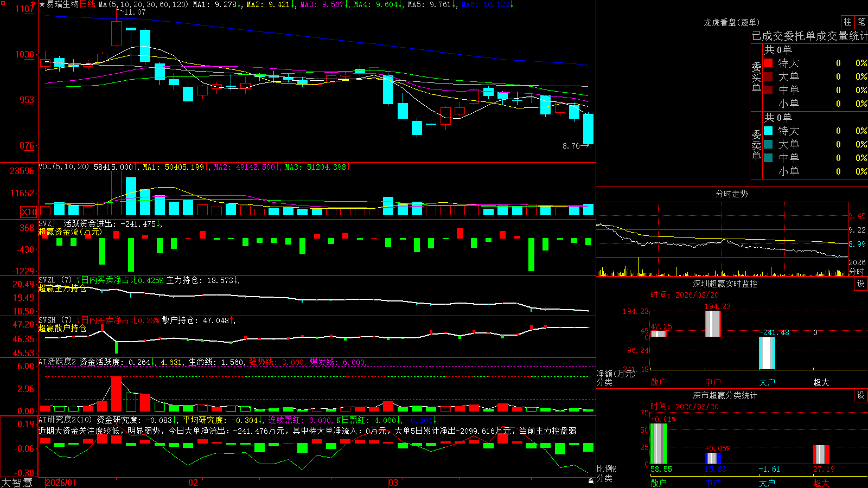Click the 深圳超赢实时监控 panel title
Image resolution: width=868 pixels, height=488 pixels.
point(725,284)
